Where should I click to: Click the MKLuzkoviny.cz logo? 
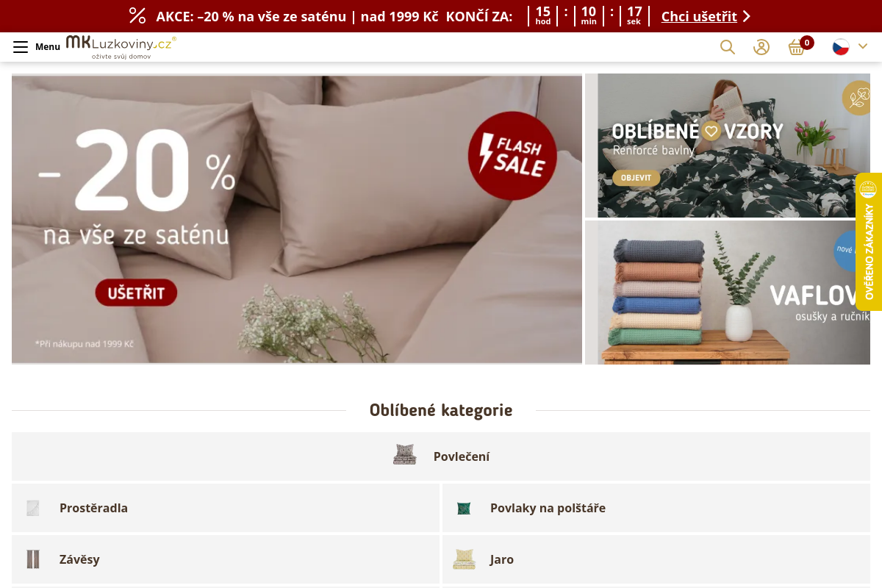pyautogui.click(x=121, y=47)
